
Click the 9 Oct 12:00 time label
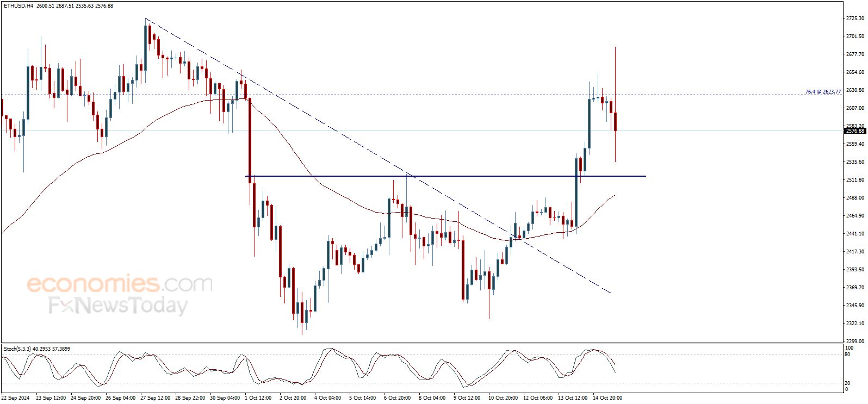[467, 398]
